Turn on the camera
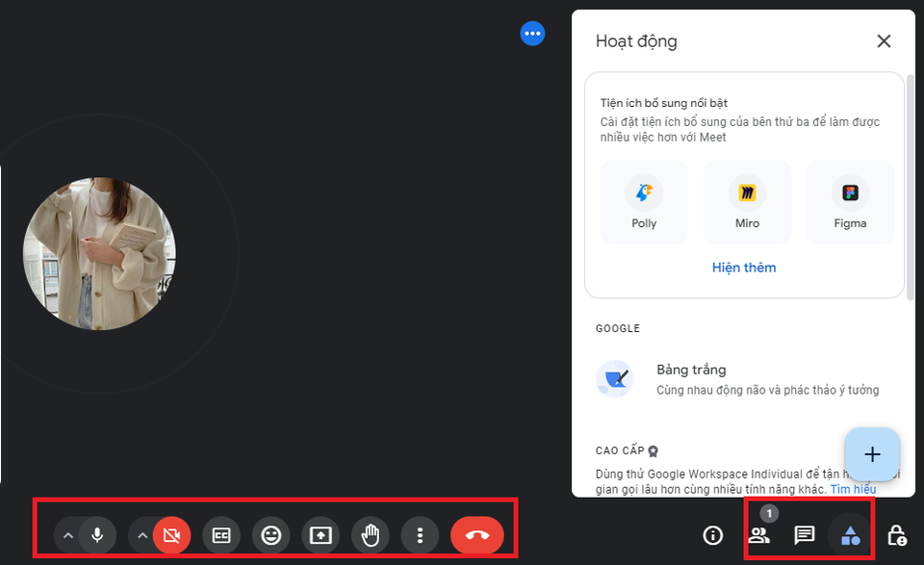This screenshot has height=565, width=924. [172, 535]
